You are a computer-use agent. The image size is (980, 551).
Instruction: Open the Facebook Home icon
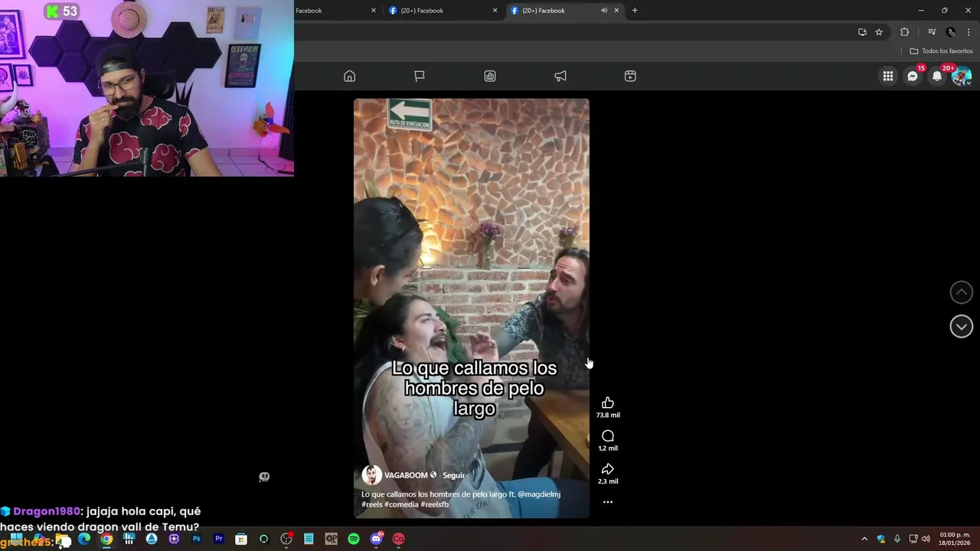[349, 76]
